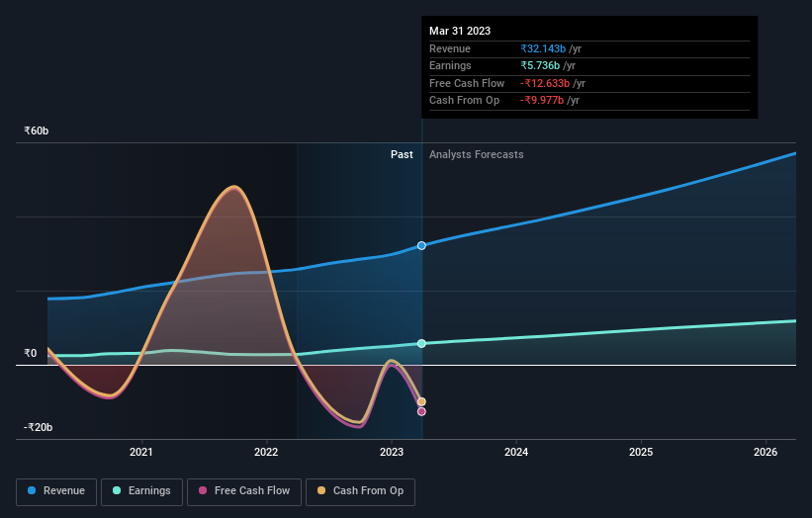Toggle the Free Cash Flow legend button

(244, 491)
